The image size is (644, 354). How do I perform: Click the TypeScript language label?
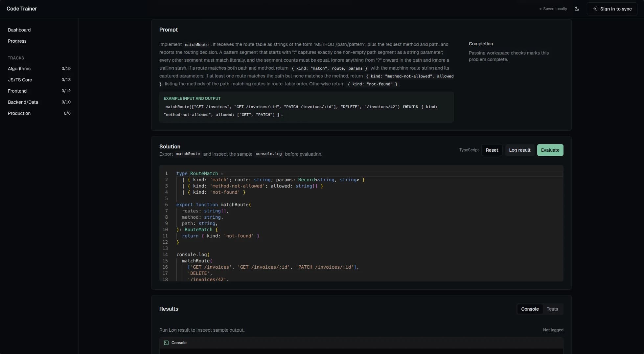pyautogui.click(x=469, y=150)
